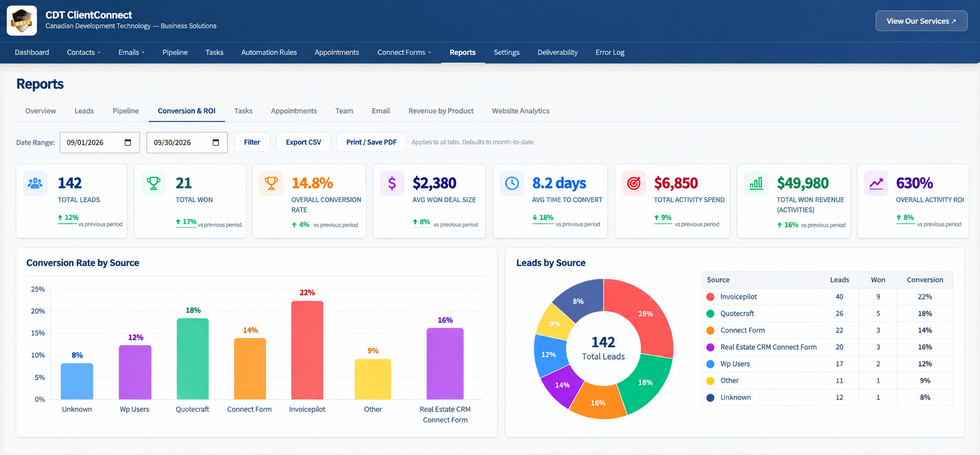
Task: Open the Website Analytics tab
Action: coord(520,111)
